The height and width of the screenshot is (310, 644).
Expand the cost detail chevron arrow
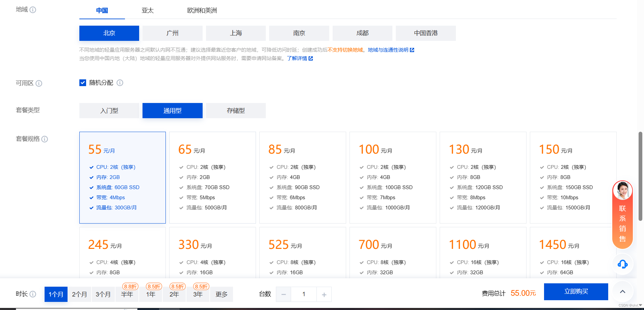pos(622,291)
